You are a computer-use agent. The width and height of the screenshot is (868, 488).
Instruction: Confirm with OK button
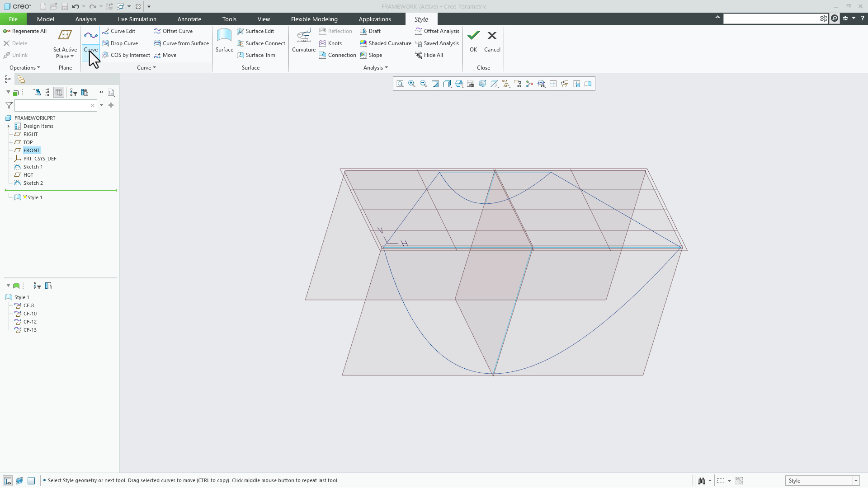(x=473, y=42)
